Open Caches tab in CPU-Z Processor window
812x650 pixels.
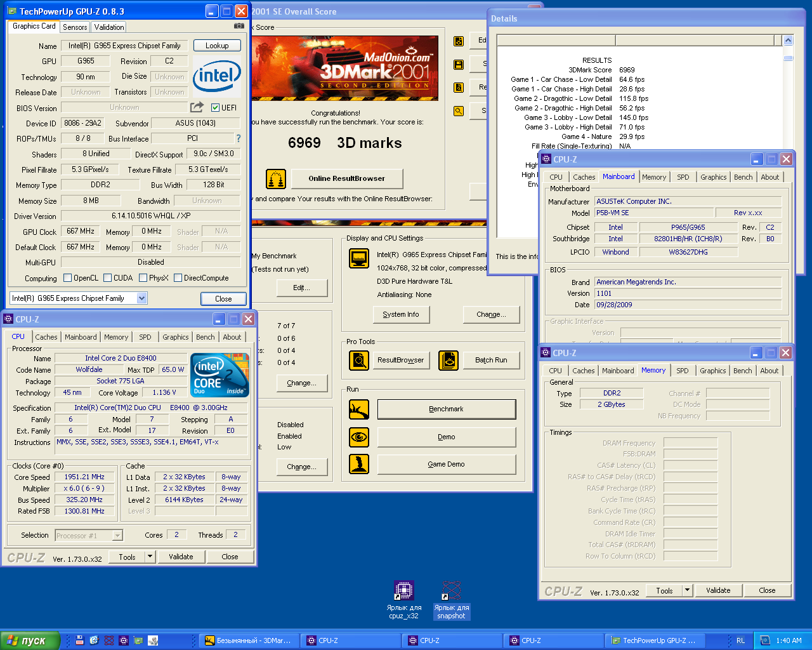click(x=46, y=337)
